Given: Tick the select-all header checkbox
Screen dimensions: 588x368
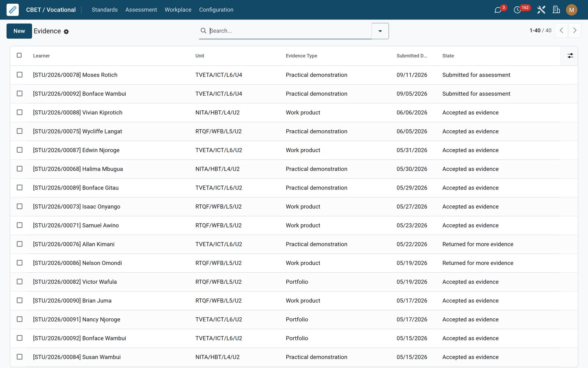Looking at the screenshot, I should point(19,55).
